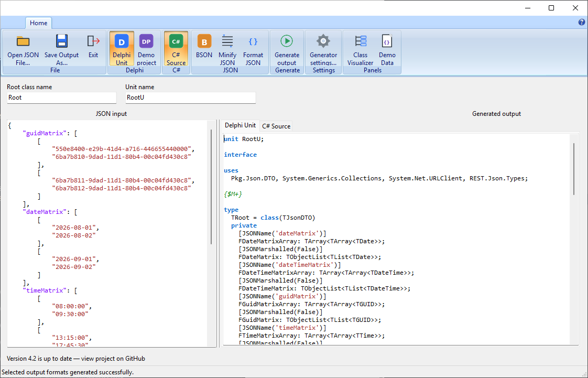This screenshot has height=378, width=588.
Task: Click the FGuidMatrixArray declaration line
Action: pyautogui.click(x=312, y=305)
